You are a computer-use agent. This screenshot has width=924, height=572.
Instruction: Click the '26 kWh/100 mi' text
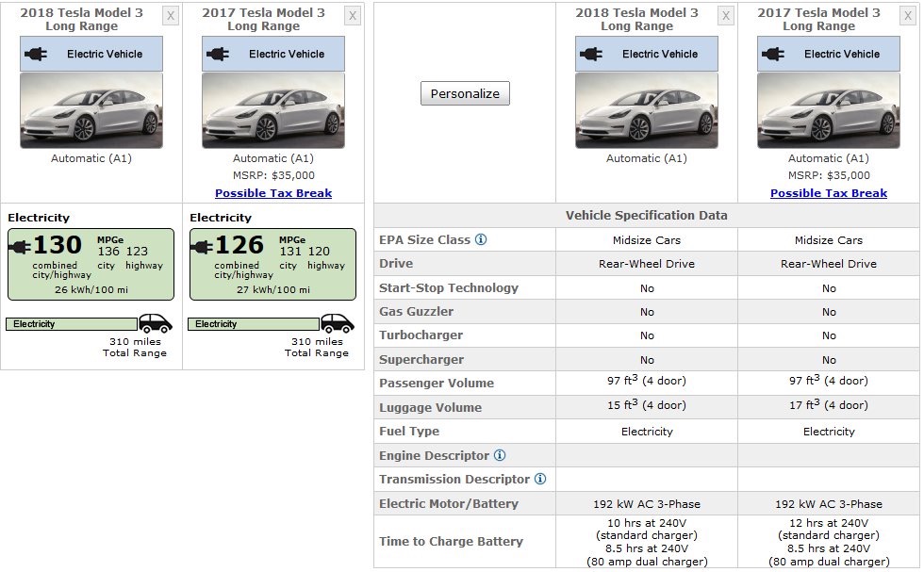pos(91,290)
